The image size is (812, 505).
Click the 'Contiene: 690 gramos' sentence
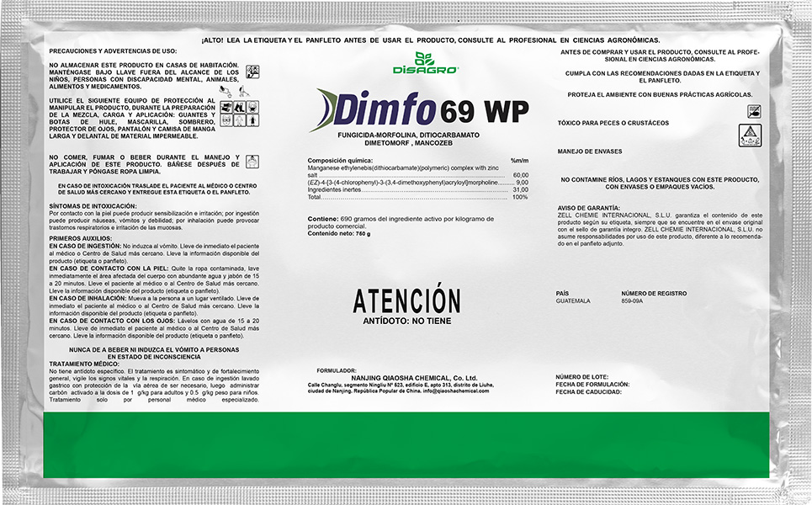(x=401, y=223)
